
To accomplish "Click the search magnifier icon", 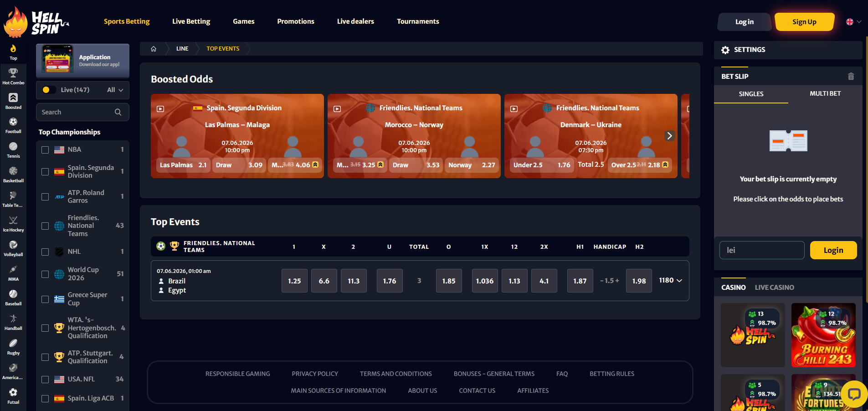I will [x=118, y=112].
